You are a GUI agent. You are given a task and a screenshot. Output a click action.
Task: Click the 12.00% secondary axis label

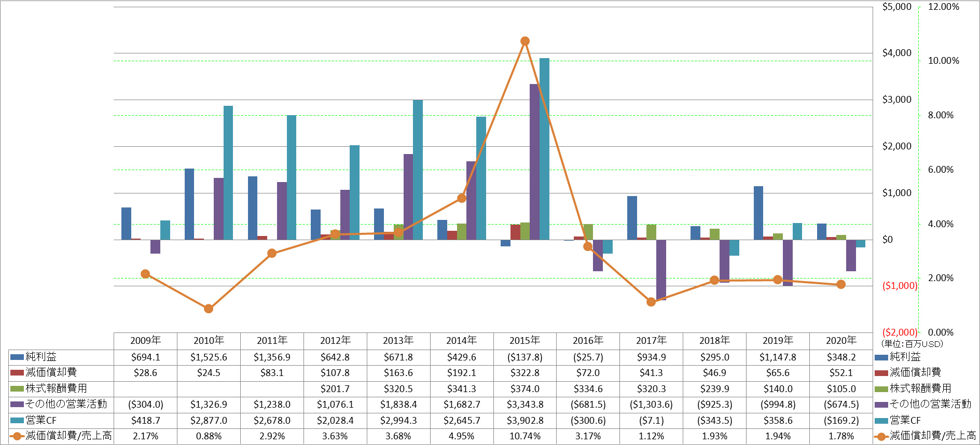click(944, 7)
